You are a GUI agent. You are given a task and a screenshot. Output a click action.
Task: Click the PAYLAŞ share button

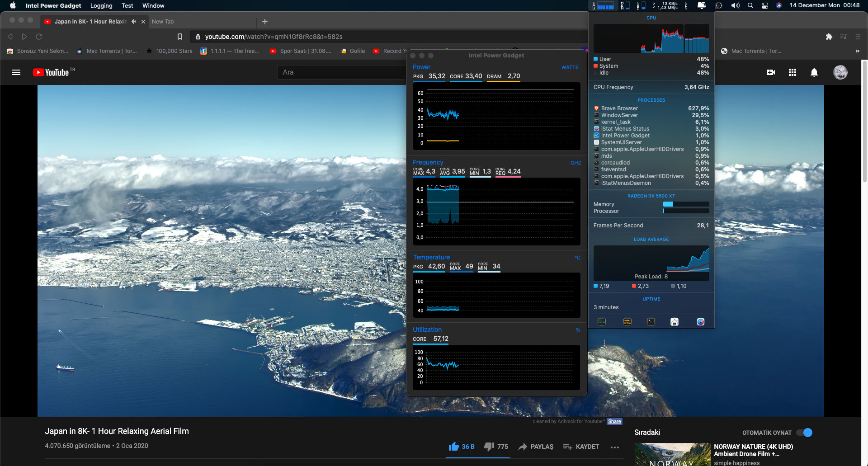click(536, 447)
